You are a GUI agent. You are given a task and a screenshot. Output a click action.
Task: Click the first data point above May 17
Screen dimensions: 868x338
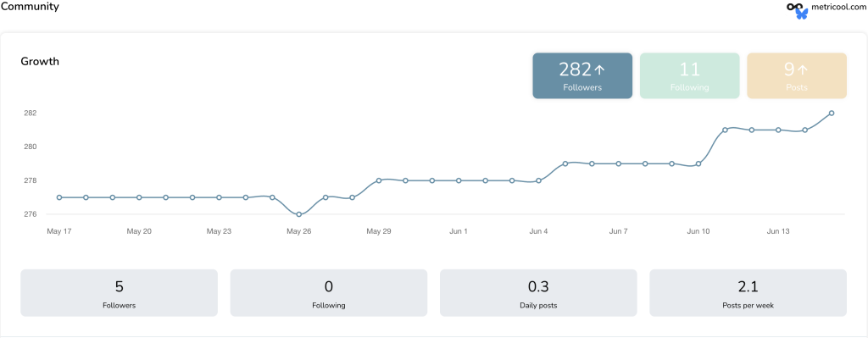pyautogui.click(x=59, y=197)
